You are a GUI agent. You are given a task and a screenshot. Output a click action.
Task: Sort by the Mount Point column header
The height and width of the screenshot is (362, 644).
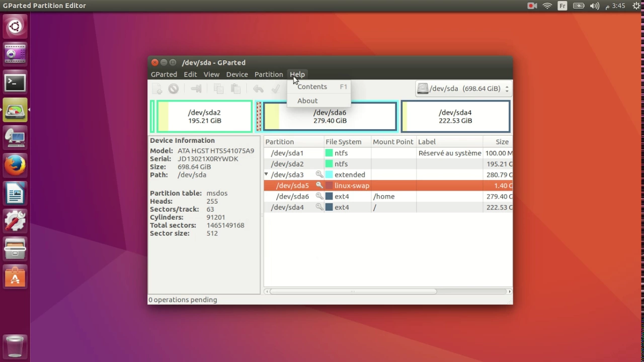coord(394,142)
